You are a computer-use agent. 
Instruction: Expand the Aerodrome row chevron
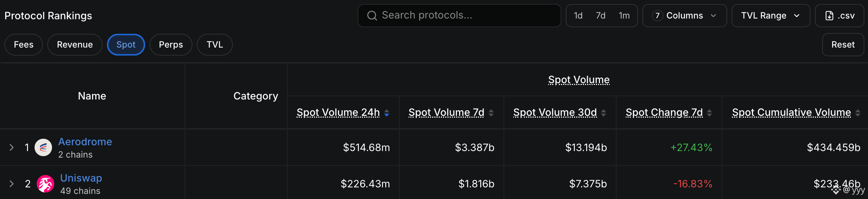pyautogui.click(x=11, y=147)
